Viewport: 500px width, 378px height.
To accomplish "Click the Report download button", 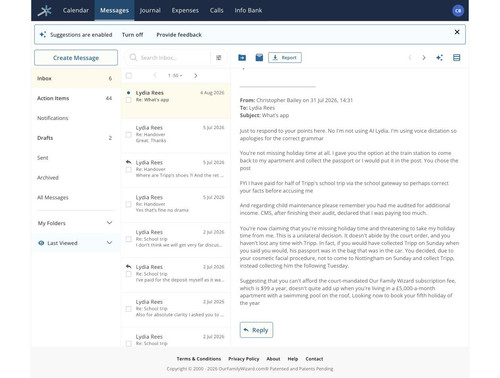I will (285, 58).
